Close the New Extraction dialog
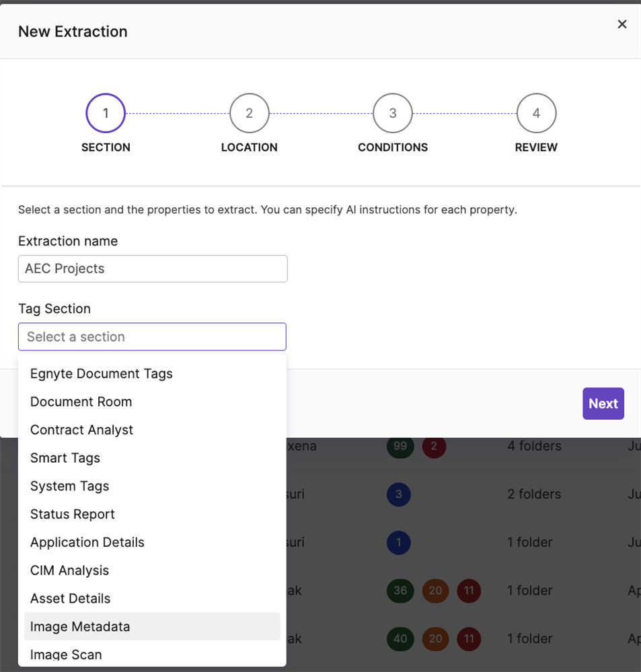641x672 pixels. click(622, 24)
